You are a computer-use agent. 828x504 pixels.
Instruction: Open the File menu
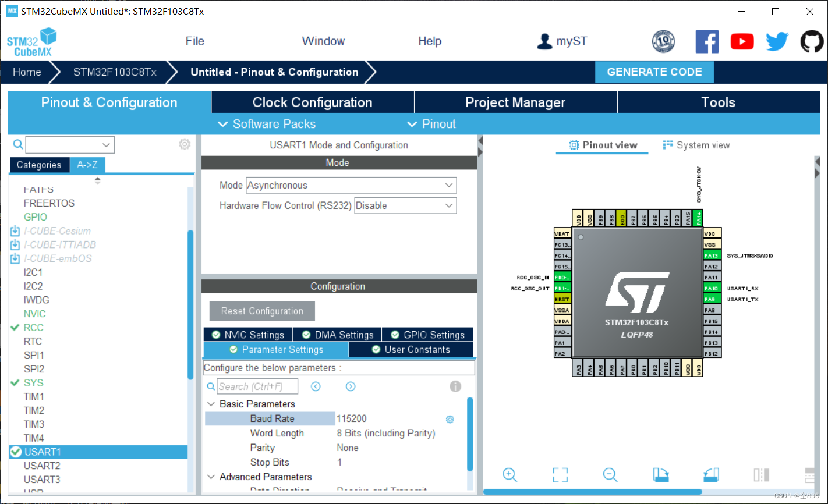[195, 41]
